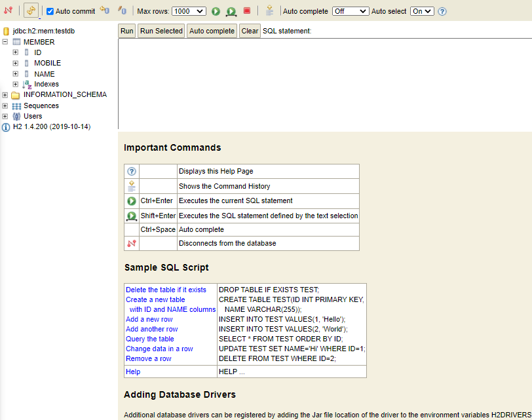
Task: Click the Help link in Sample SQL Script
Action: coord(133,372)
